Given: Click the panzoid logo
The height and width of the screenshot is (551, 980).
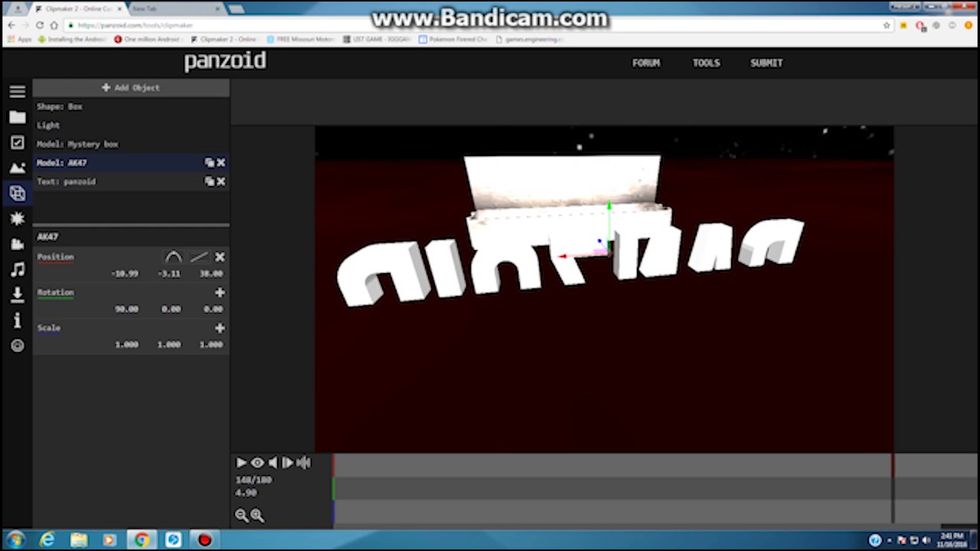Looking at the screenshot, I should (225, 61).
